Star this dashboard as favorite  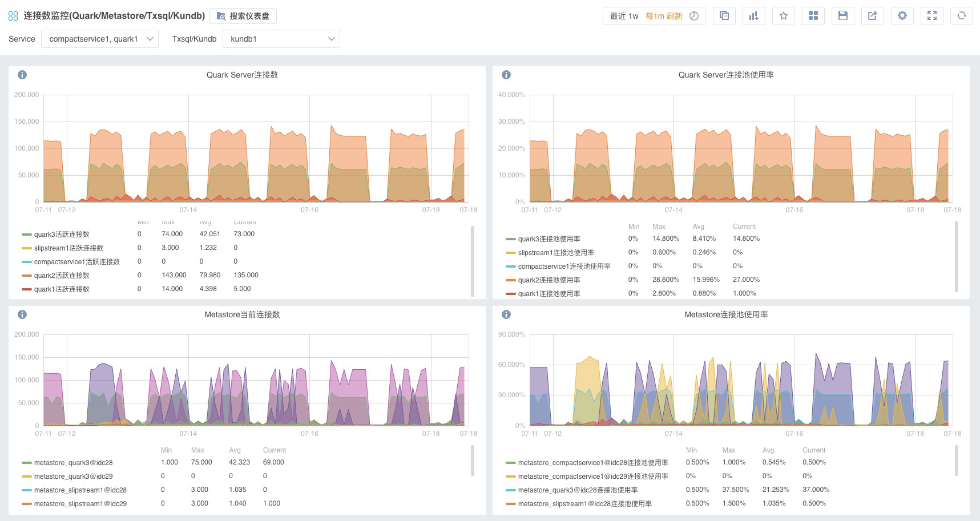pos(784,16)
